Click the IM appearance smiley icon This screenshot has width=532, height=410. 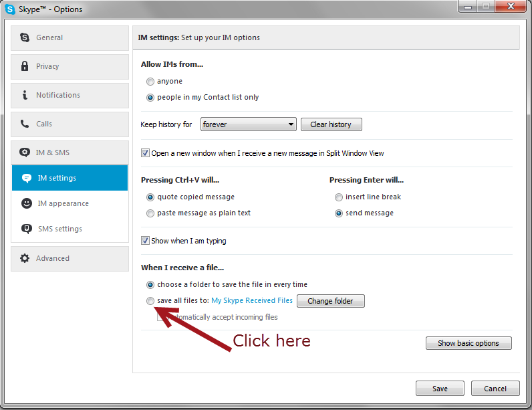click(27, 203)
